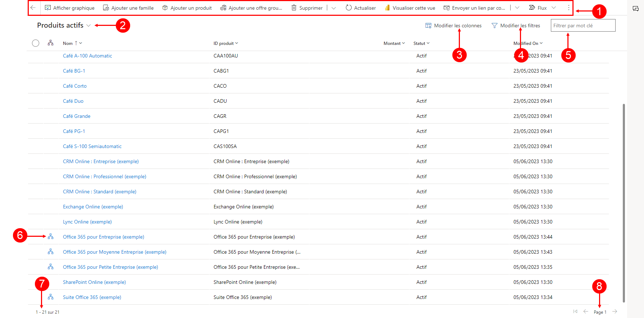Go back using the back arrow icon
Screen dimensions: 644x318
[x=33, y=8]
